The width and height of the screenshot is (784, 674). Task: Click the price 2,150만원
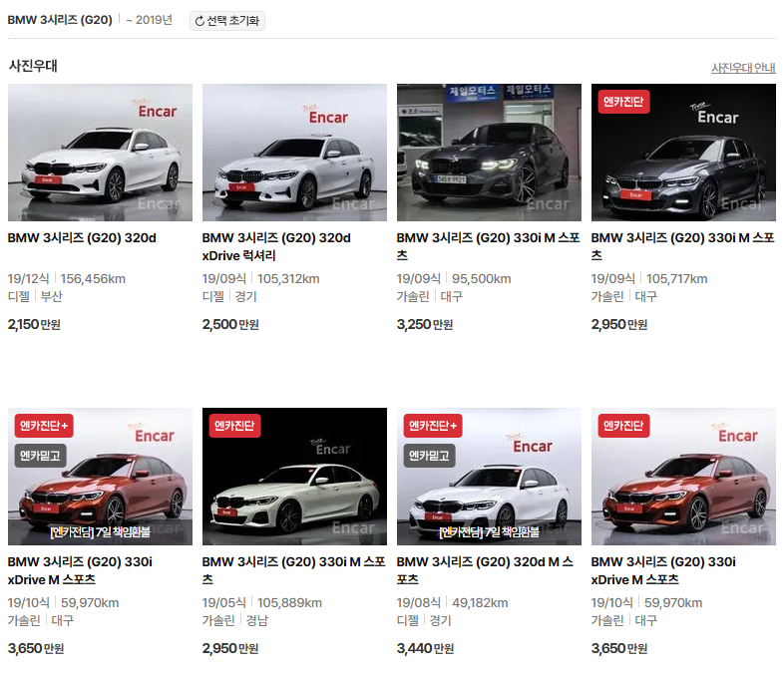[x=34, y=325]
